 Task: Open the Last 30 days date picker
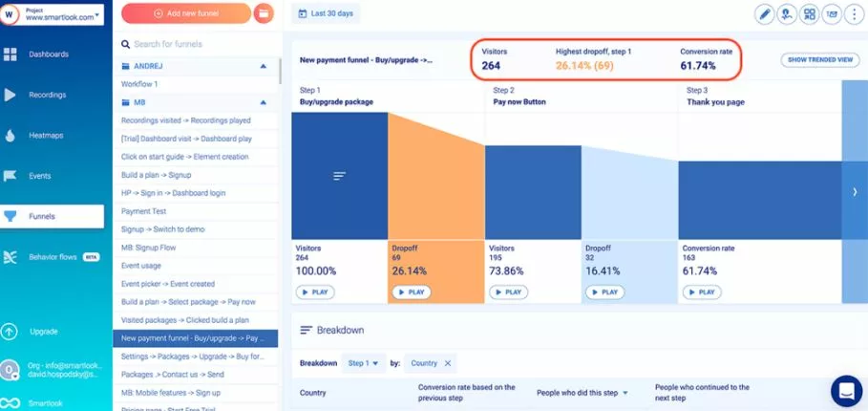(326, 13)
